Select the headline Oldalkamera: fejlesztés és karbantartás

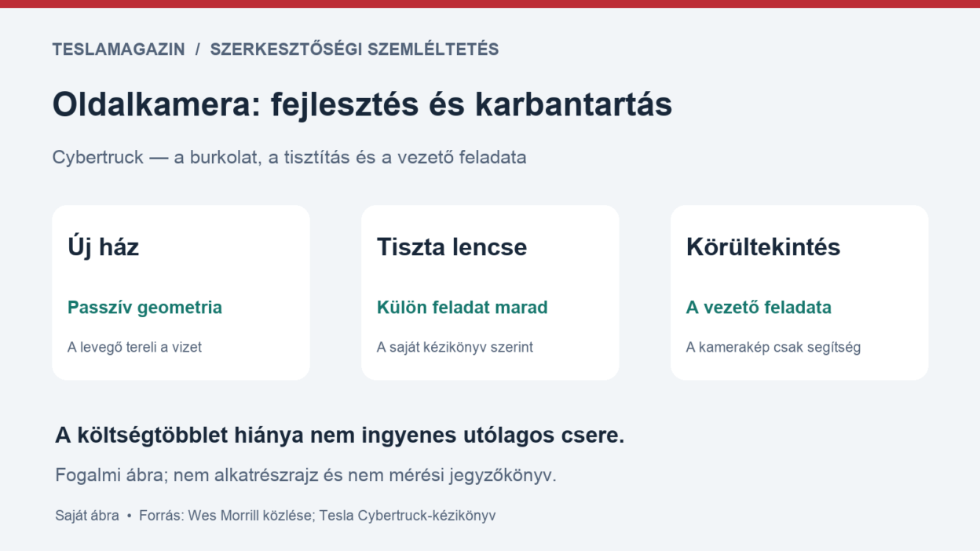362,104
